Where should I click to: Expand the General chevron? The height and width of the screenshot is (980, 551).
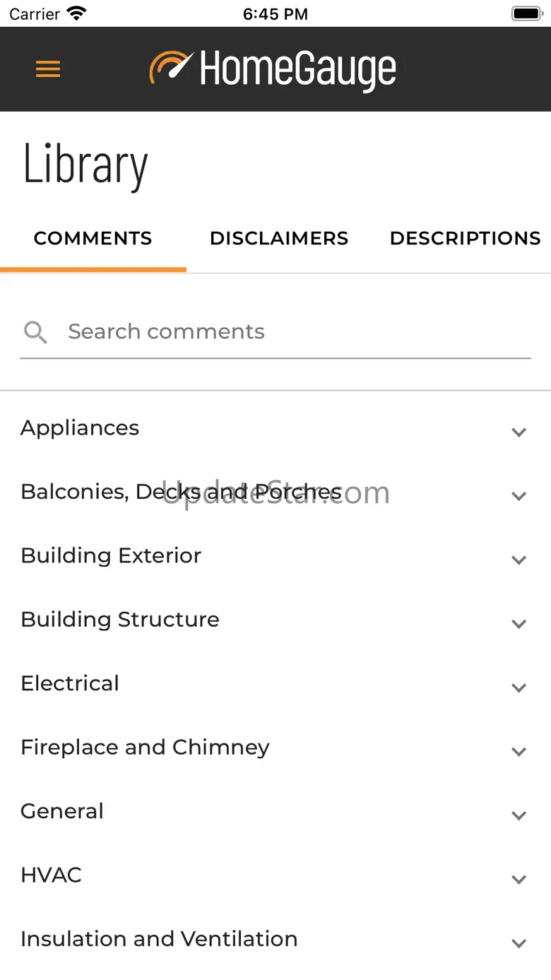tap(519, 815)
